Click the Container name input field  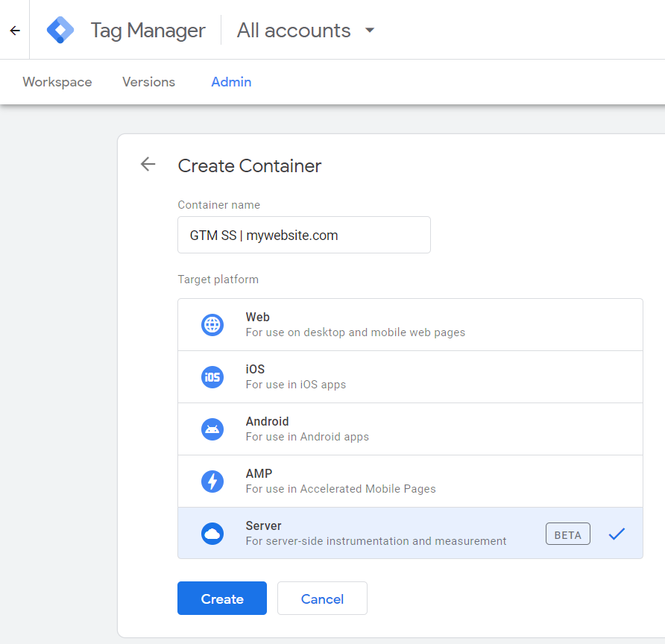[304, 235]
